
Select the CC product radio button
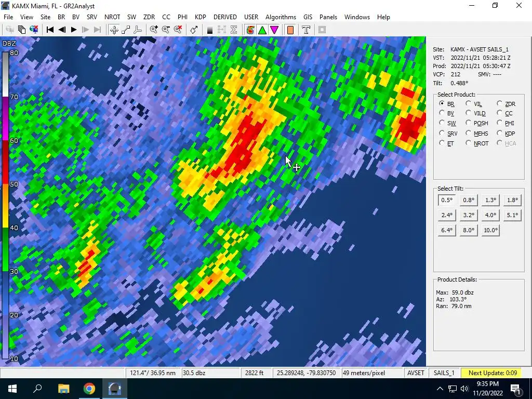499,113
